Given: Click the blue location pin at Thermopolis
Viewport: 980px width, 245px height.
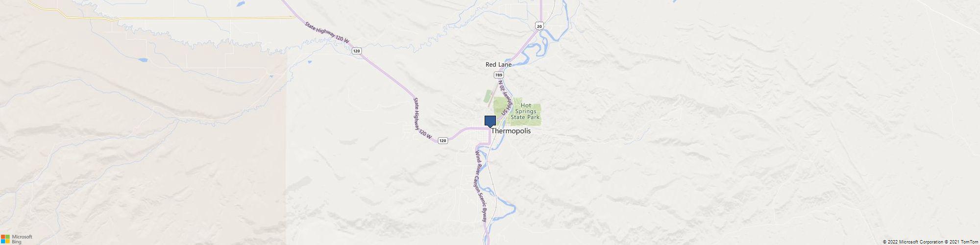Looking at the screenshot, I should (490, 122).
